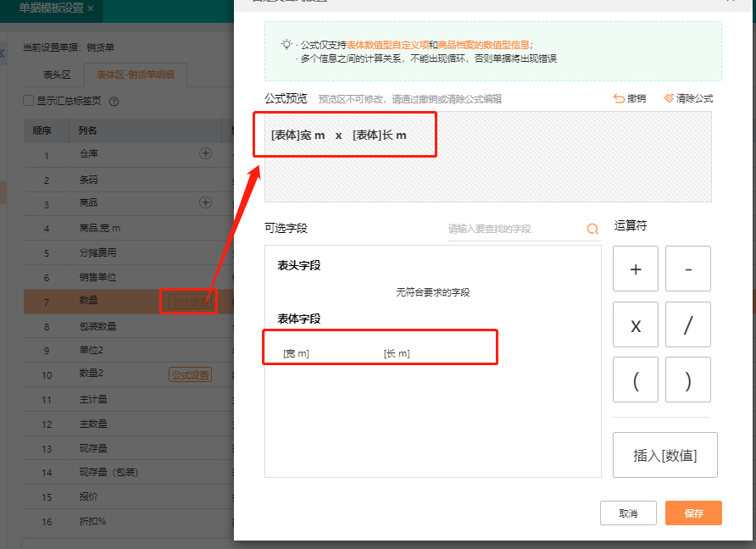756x549 pixels.
Task: Click the undo 撤销 icon
Action: tap(619, 98)
